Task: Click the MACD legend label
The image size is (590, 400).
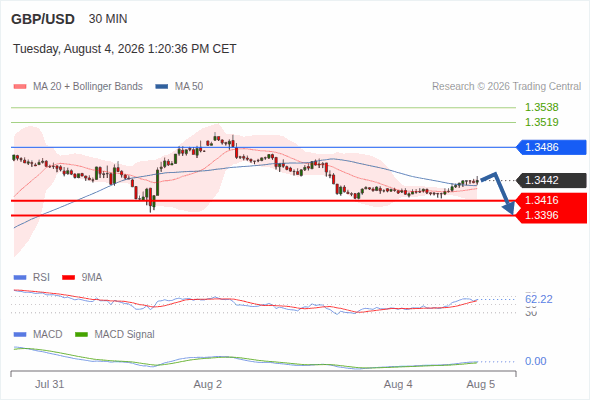Action: pos(48,335)
